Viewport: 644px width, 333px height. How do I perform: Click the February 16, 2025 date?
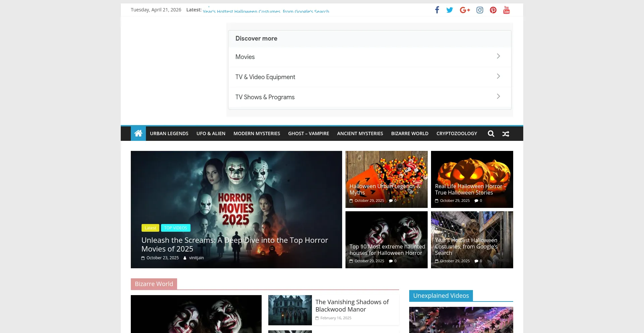pyautogui.click(x=336, y=318)
